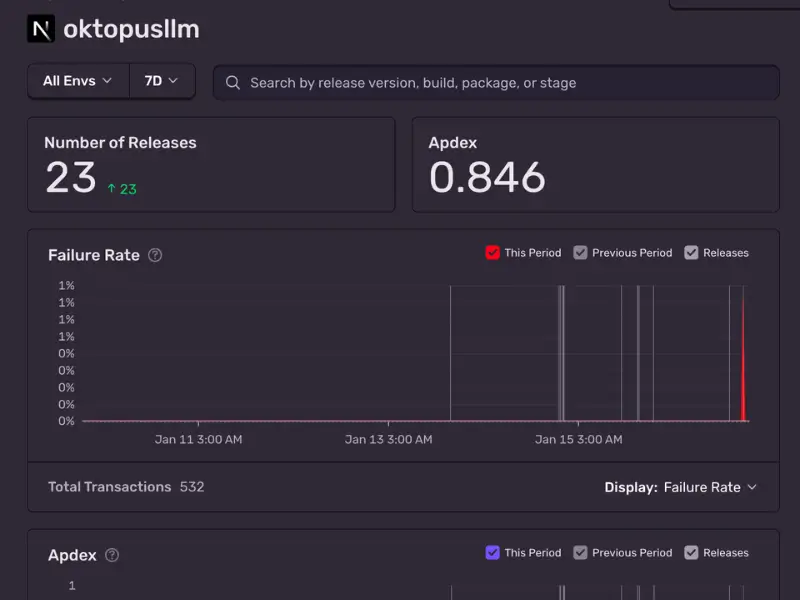Click the magnifier icon in the search bar

[233, 82]
